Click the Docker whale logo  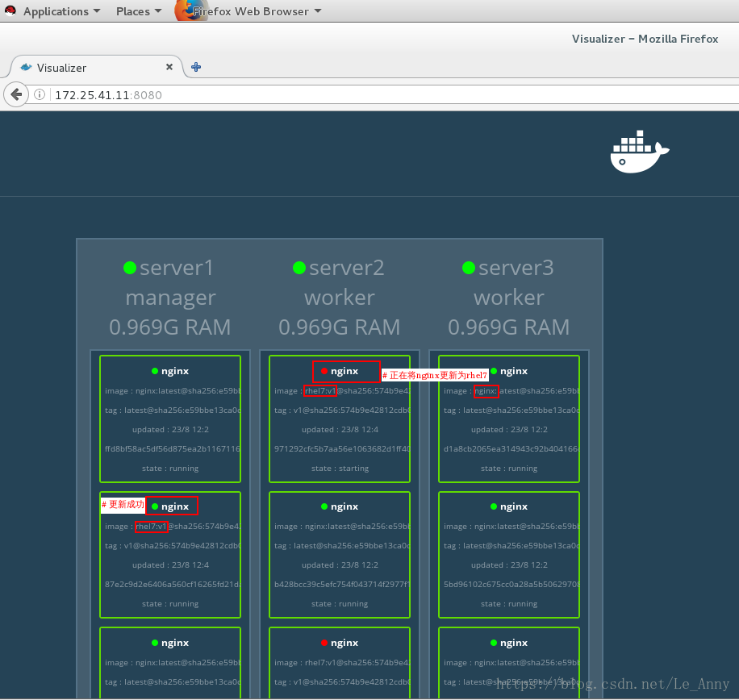tap(640, 152)
